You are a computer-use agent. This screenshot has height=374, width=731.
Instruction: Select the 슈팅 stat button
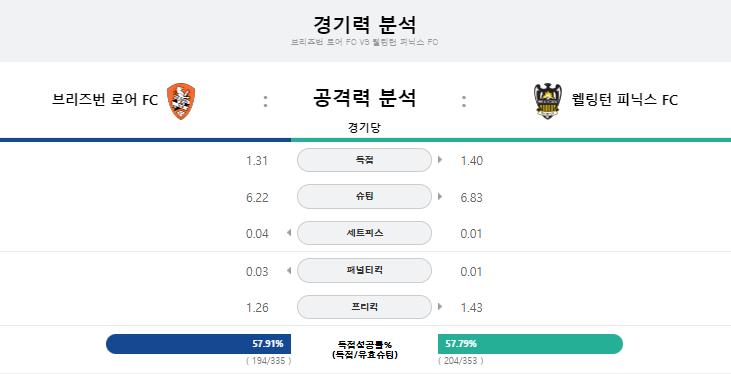[x=364, y=196]
